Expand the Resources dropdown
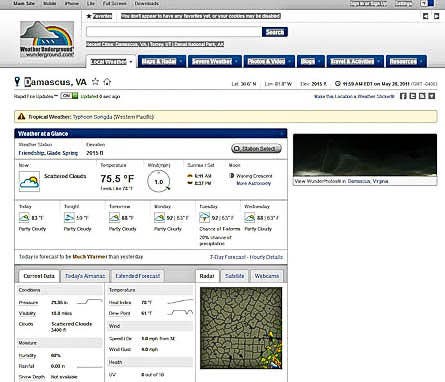445x382 pixels. pos(421,61)
